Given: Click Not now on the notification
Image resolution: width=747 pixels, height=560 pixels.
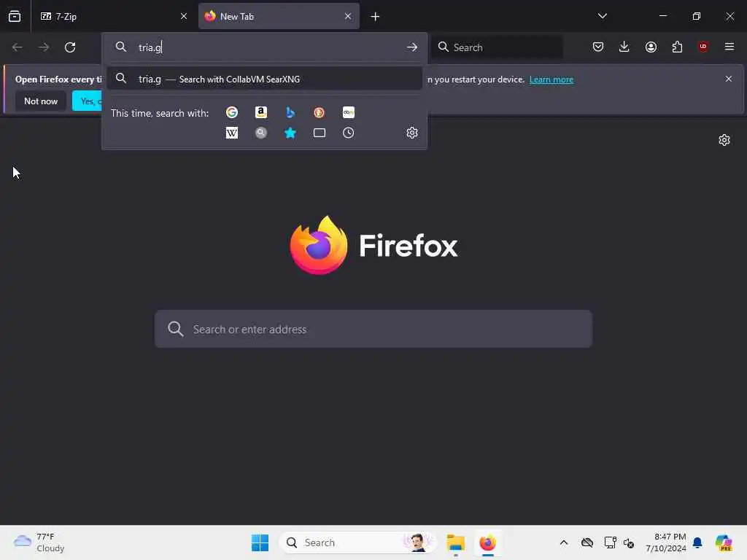Looking at the screenshot, I should pyautogui.click(x=41, y=101).
